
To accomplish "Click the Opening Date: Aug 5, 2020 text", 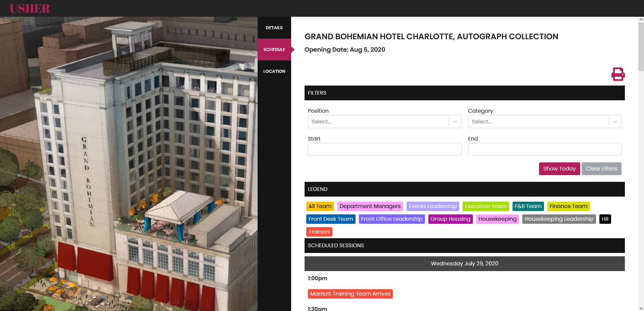I will pos(345,50).
